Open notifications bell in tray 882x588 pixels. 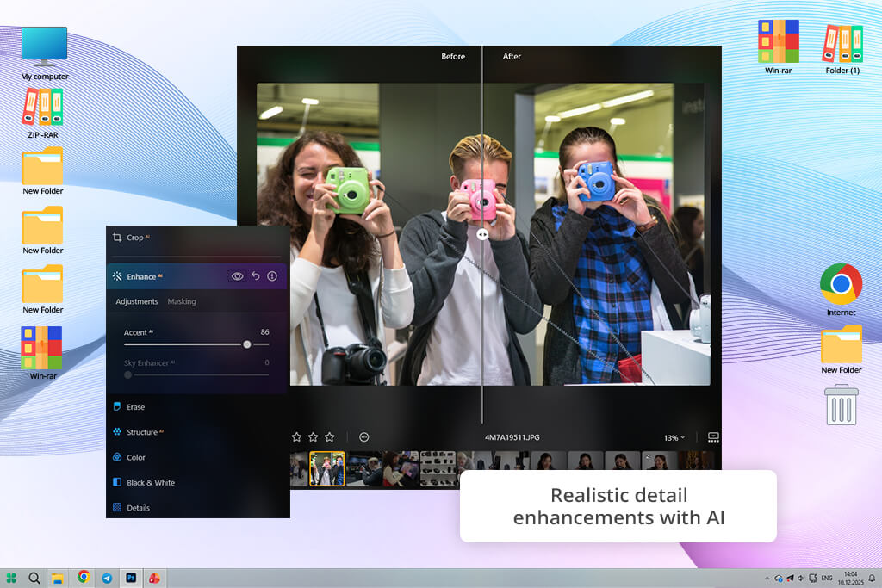tap(872, 578)
